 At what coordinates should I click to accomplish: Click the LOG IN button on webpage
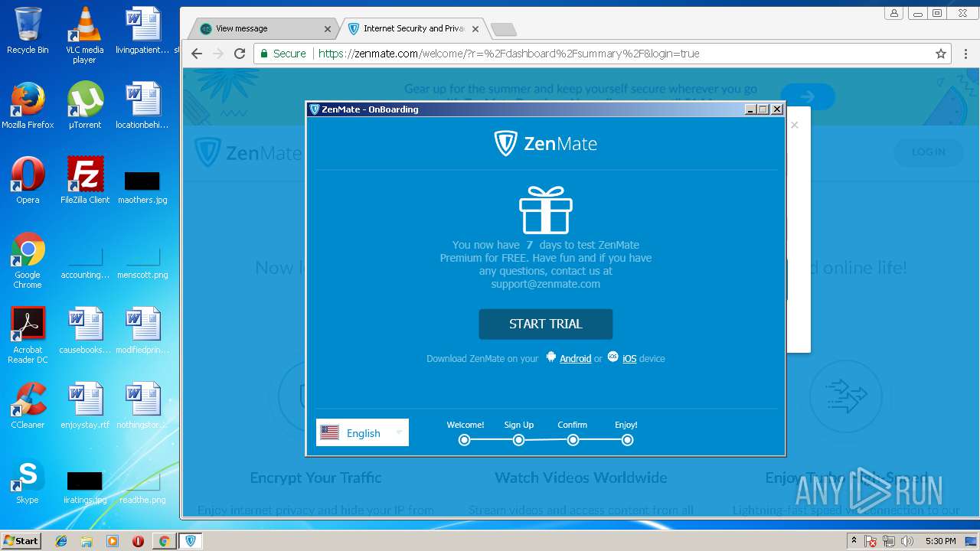click(x=928, y=152)
